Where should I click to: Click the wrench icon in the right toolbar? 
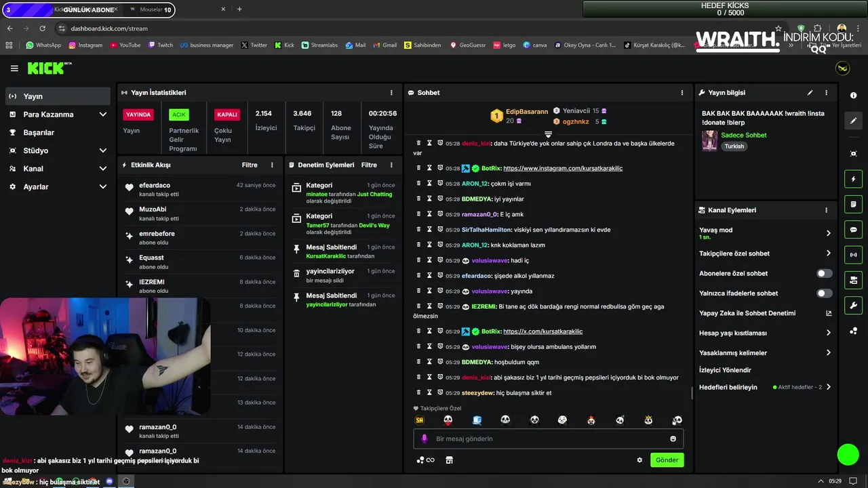(853, 305)
